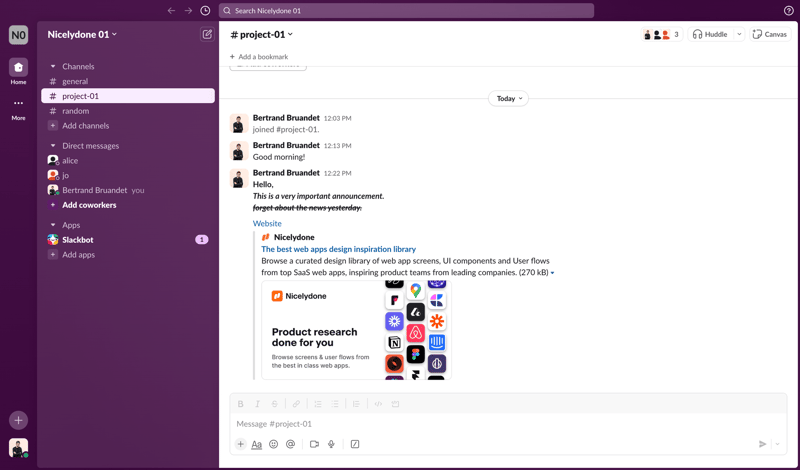This screenshot has height=470, width=800.
Task: Insert a link using the composer link icon
Action: point(296,404)
